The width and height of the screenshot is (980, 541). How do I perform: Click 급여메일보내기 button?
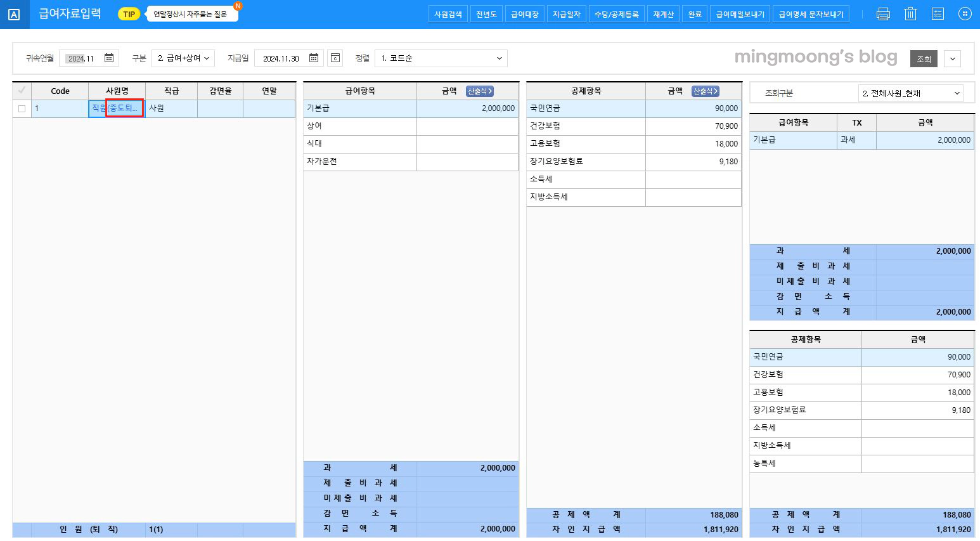click(x=740, y=14)
